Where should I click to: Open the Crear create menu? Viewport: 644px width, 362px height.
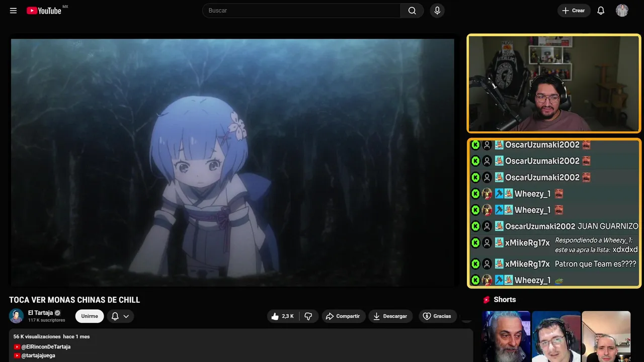[574, 11]
